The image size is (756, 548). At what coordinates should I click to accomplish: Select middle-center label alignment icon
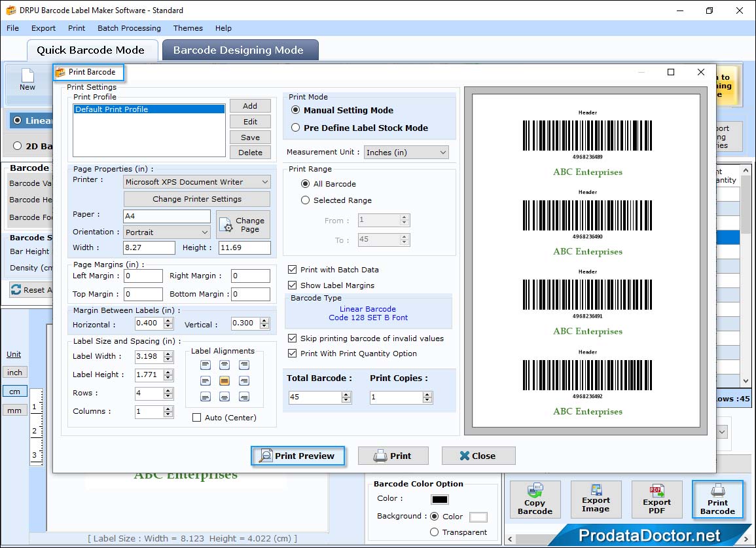tap(225, 381)
